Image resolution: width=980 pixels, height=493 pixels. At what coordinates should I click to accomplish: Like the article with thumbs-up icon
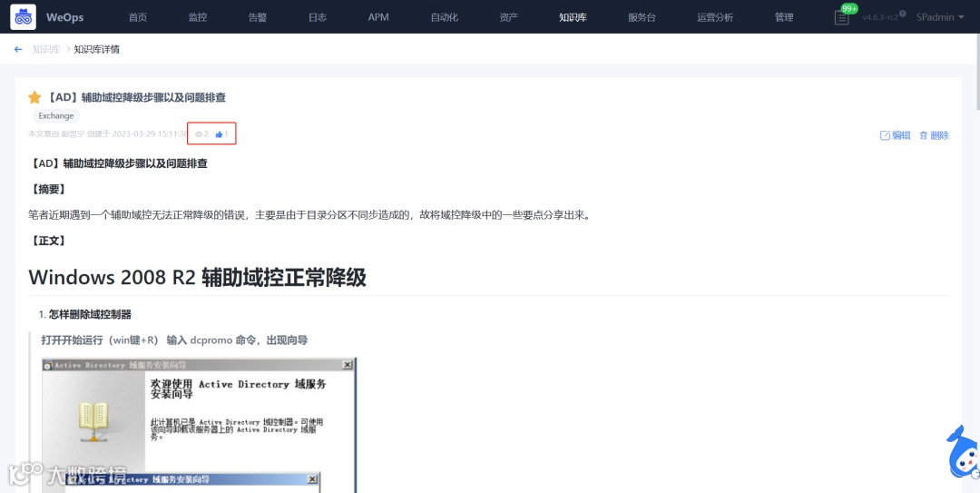pyautogui.click(x=219, y=133)
